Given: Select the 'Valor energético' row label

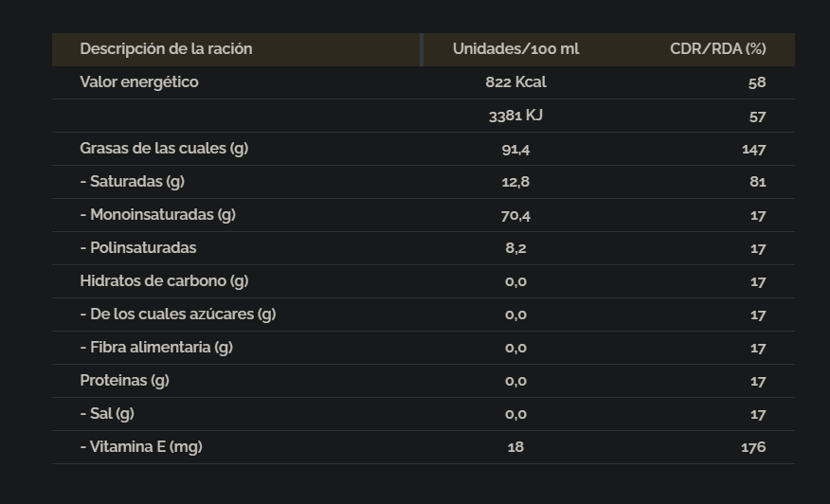Looking at the screenshot, I should click(139, 82).
